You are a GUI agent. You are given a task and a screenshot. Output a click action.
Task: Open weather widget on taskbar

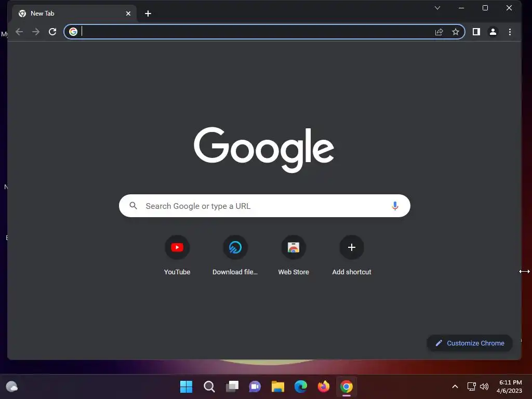click(12, 387)
